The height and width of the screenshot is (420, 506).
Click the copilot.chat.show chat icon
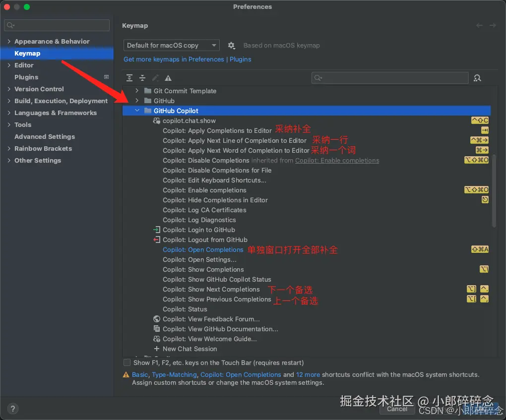pyautogui.click(x=156, y=120)
